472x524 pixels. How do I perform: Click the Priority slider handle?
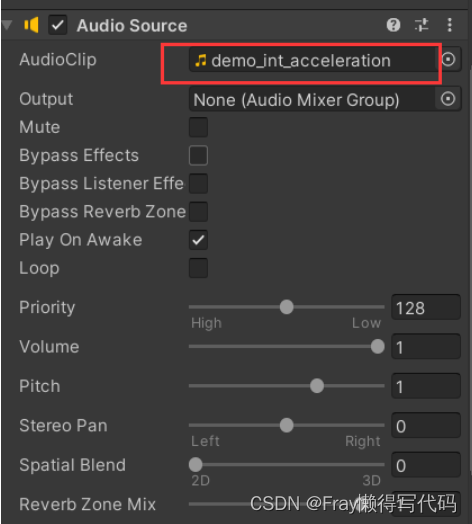coord(286,307)
